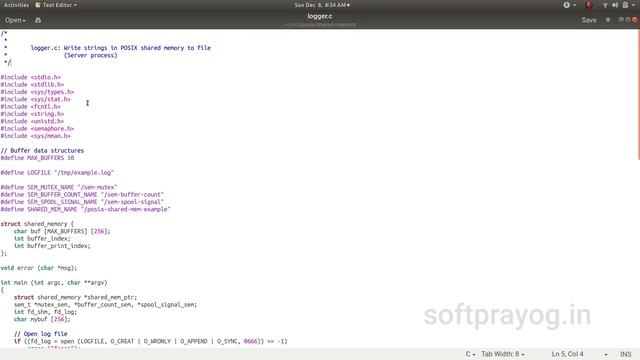
Task: Click the vertical scrollbar at right edge
Action: pos(638,94)
